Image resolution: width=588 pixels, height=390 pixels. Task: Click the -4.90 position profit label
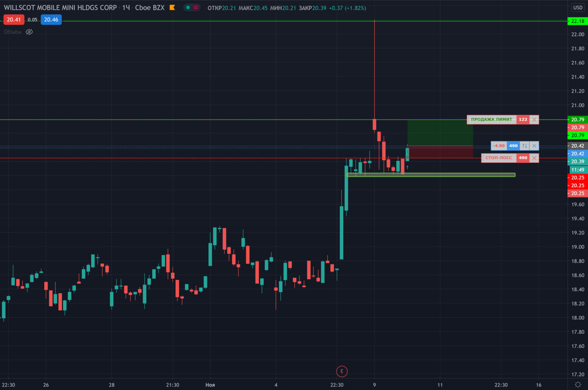[x=499, y=146]
